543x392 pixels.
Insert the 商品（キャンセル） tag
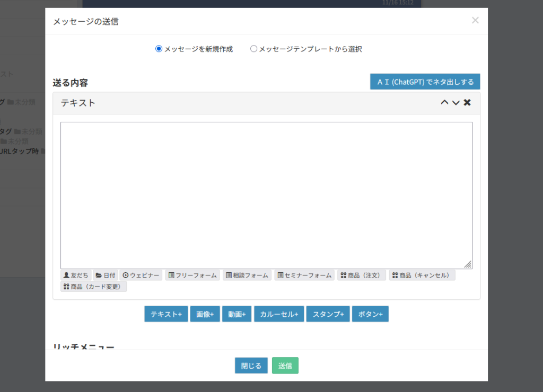pos(422,275)
